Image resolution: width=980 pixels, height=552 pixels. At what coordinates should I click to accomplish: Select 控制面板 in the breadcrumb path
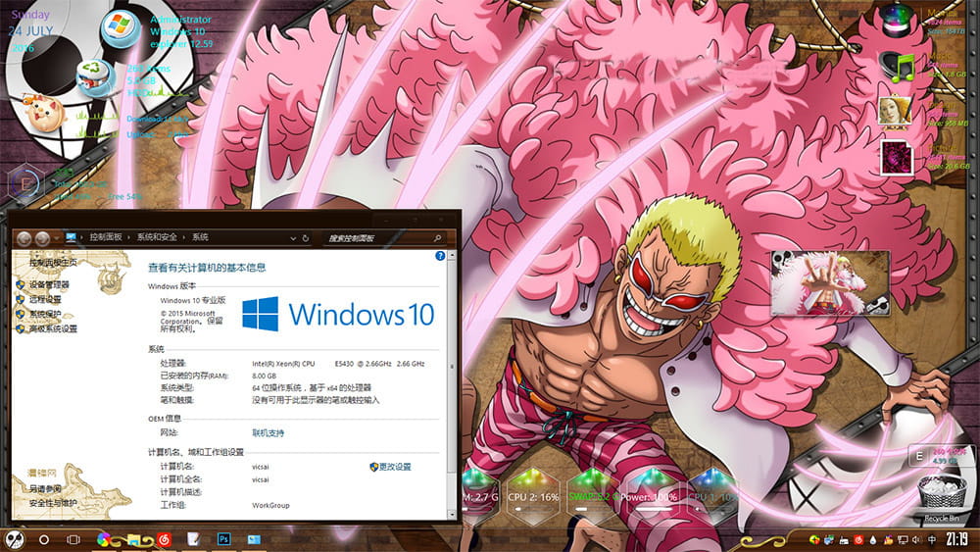coord(106,237)
